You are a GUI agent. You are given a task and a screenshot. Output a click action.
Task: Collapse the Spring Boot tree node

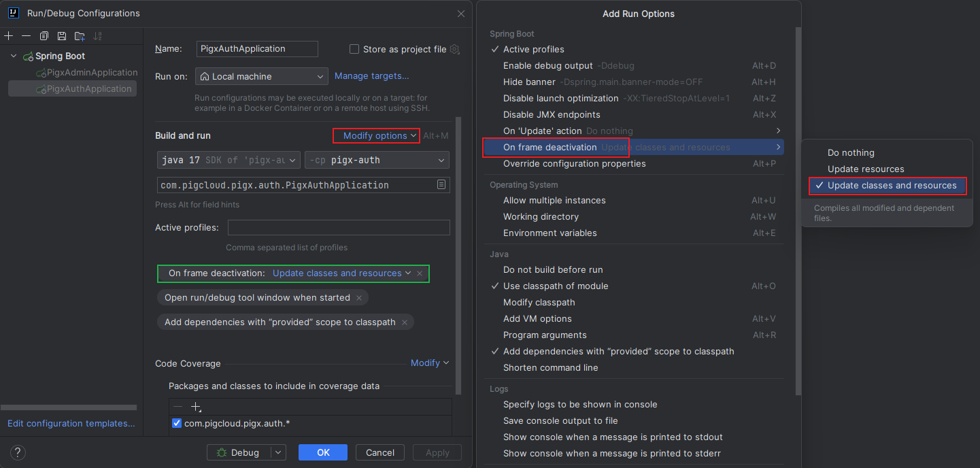coord(14,56)
